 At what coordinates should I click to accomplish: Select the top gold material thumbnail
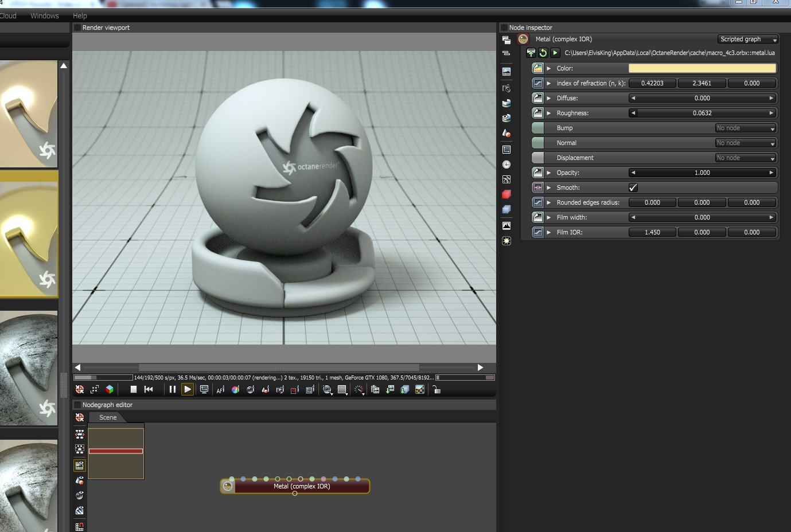(29, 114)
